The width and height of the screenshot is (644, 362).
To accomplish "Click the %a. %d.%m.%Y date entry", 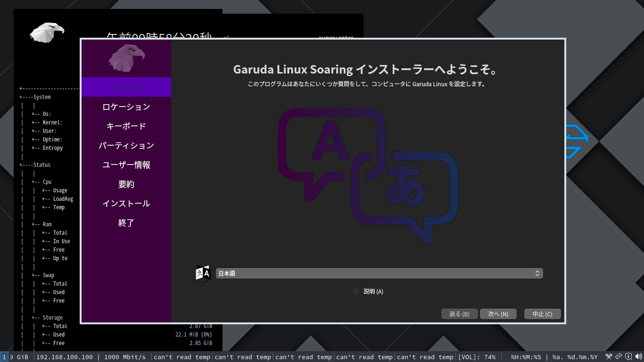I will coord(575,357).
